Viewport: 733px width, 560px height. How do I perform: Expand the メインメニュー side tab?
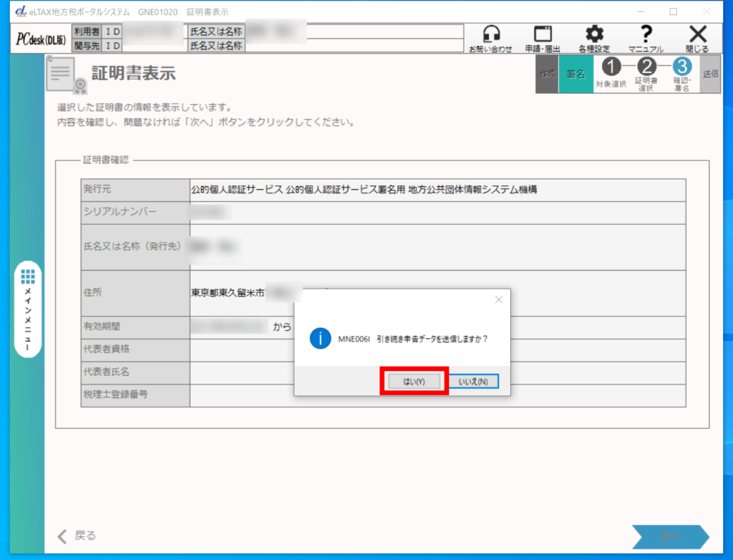click(28, 309)
